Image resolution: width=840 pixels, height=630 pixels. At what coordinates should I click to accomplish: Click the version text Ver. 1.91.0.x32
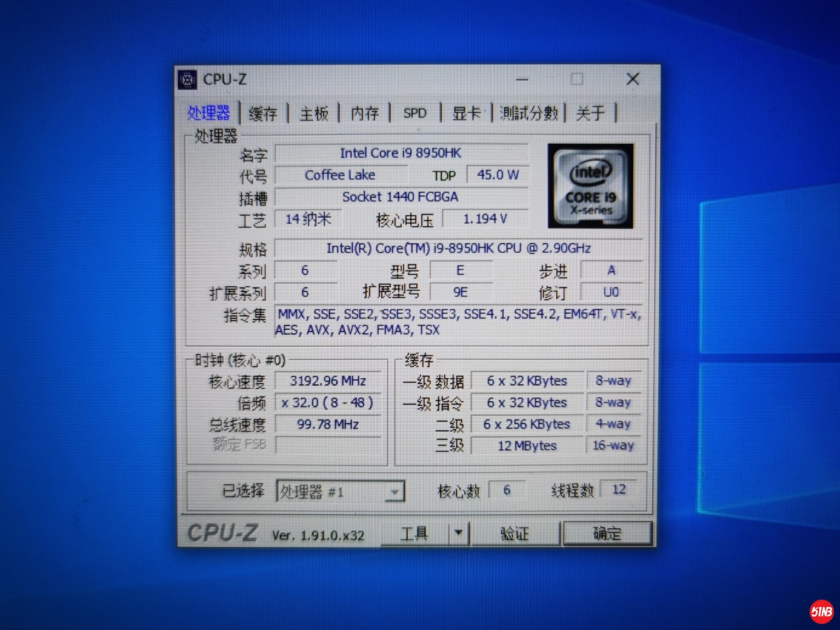[318, 535]
